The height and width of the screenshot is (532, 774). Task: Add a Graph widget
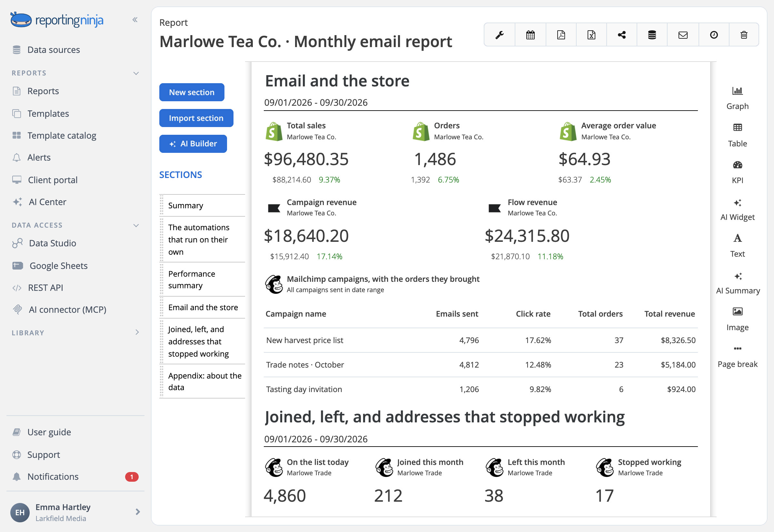[x=737, y=98]
